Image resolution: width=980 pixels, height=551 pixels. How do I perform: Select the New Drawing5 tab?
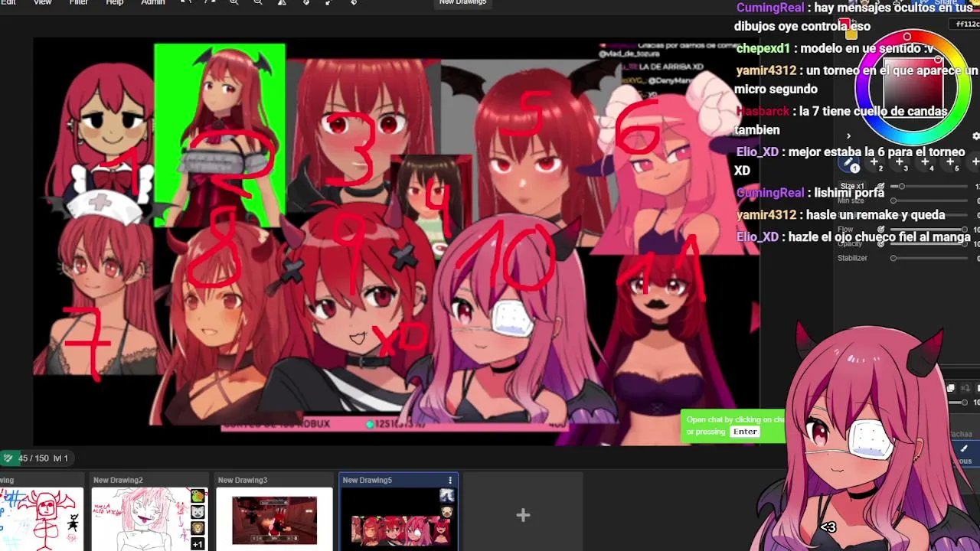[x=367, y=480]
